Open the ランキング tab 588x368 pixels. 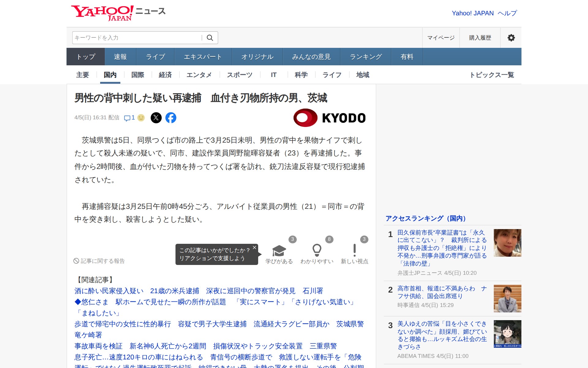(x=366, y=57)
